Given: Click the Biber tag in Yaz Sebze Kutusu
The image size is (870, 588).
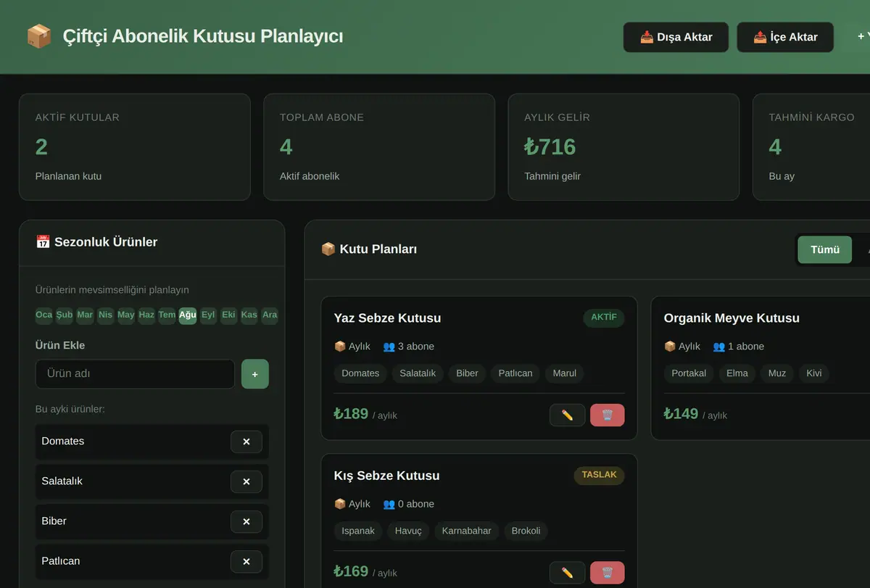Looking at the screenshot, I should coord(468,373).
